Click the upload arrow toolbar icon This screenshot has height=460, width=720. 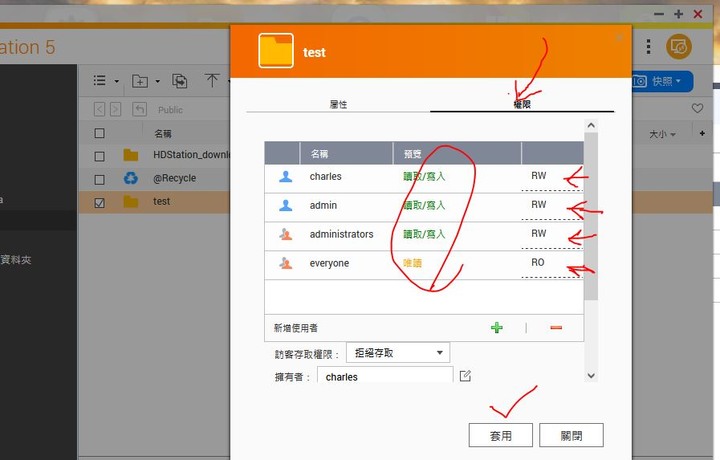pos(212,80)
